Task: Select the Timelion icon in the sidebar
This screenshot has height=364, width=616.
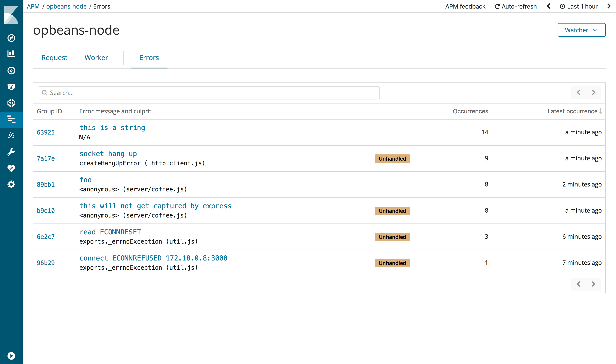Action: click(x=11, y=87)
